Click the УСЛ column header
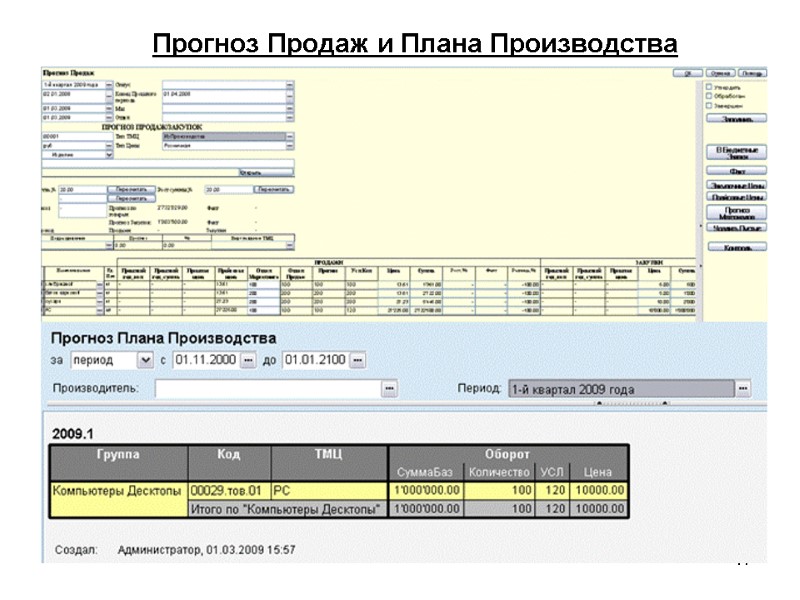This screenshot has width=800, height=600. (x=552, y=472)
